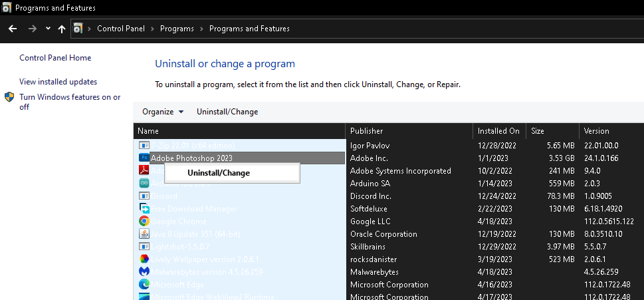This screenshot has width=644, height=300.
Task: Click the rocksdanister publisher cell
Action: [x=374, y=259]
